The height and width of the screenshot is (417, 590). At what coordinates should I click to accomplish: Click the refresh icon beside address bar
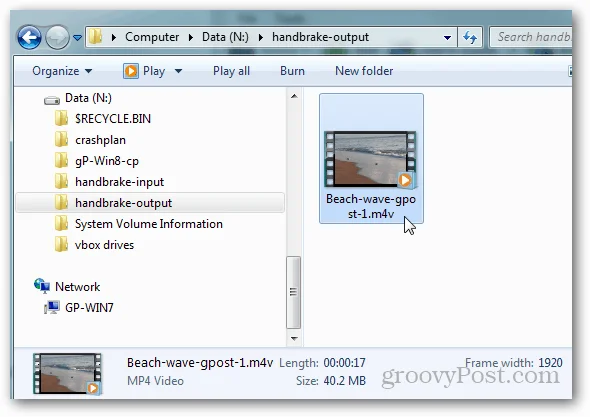tap(470, 37)
